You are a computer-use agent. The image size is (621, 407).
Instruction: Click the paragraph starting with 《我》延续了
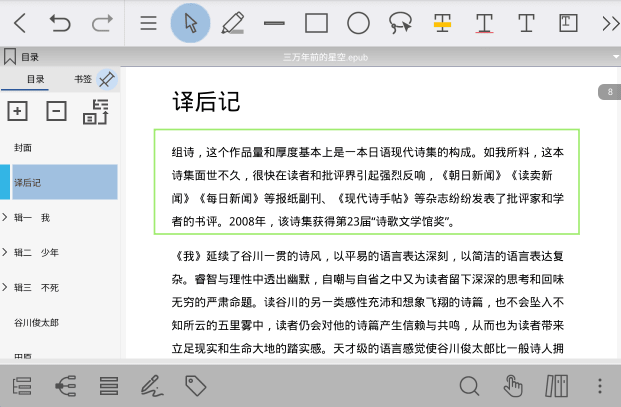pos(368,302)
